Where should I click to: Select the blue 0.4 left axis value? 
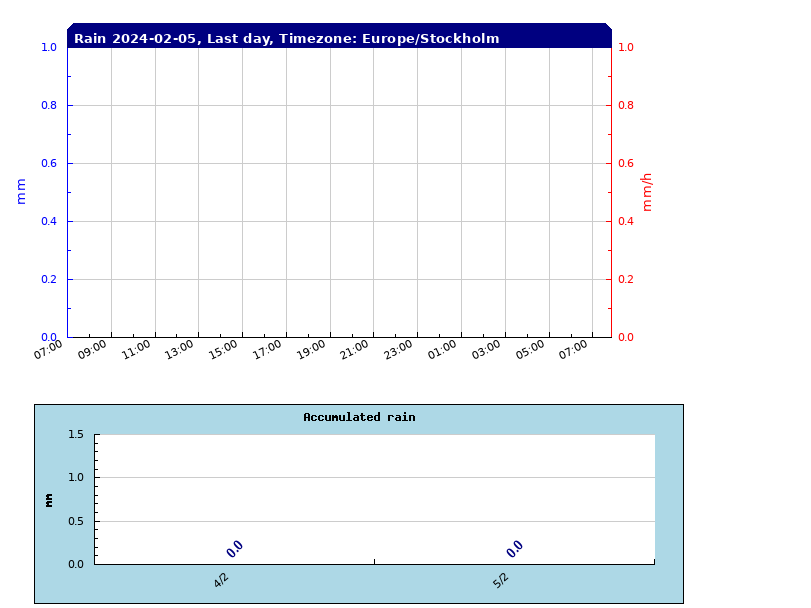pos(48,222)
